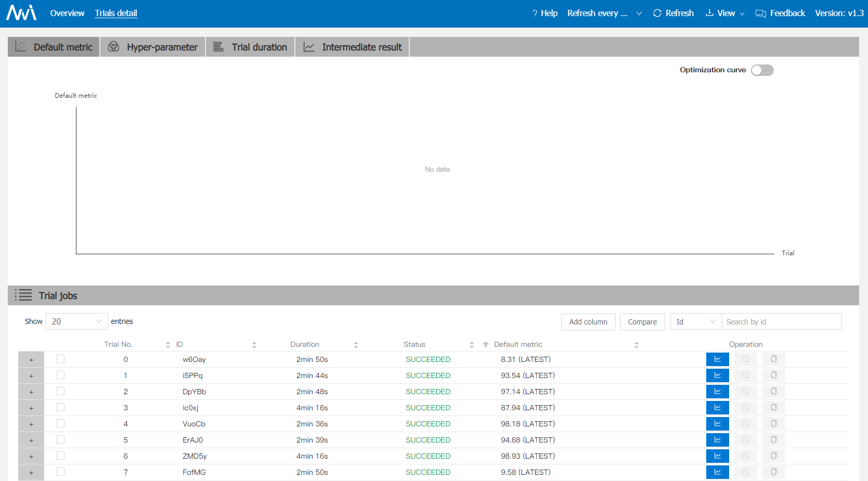Enable the Optimization curve toggle
Image resolution: width=868 pixels, height=481 pixels.
tap(762, 70)
